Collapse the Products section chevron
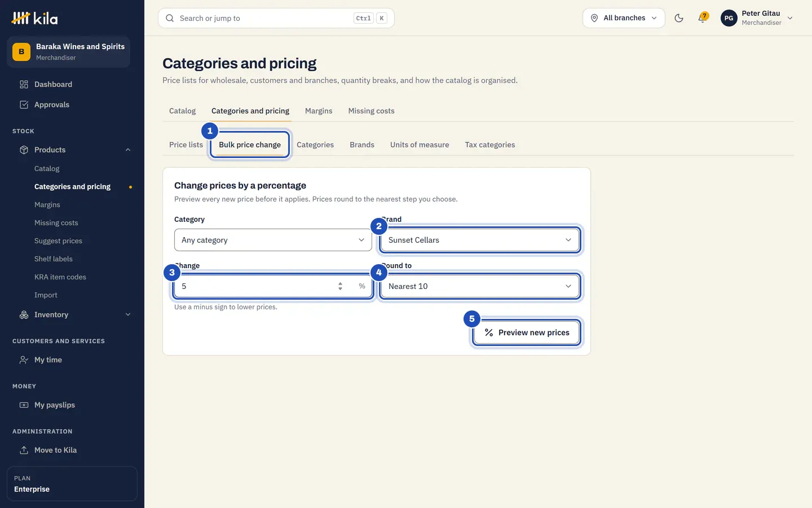 pyautogui.click(x=128, y=150)
